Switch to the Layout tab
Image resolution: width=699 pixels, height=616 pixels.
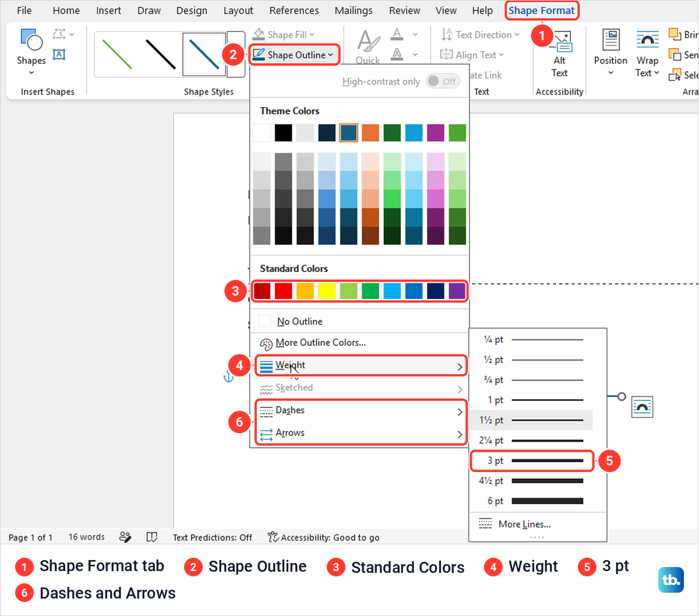238,10
